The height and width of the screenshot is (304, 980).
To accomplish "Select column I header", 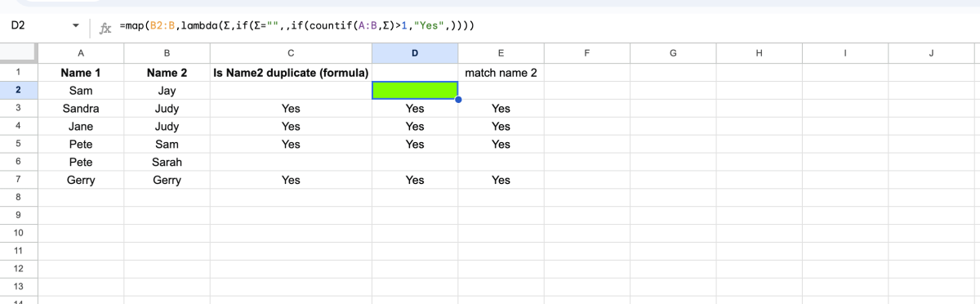I will (844, 54).
